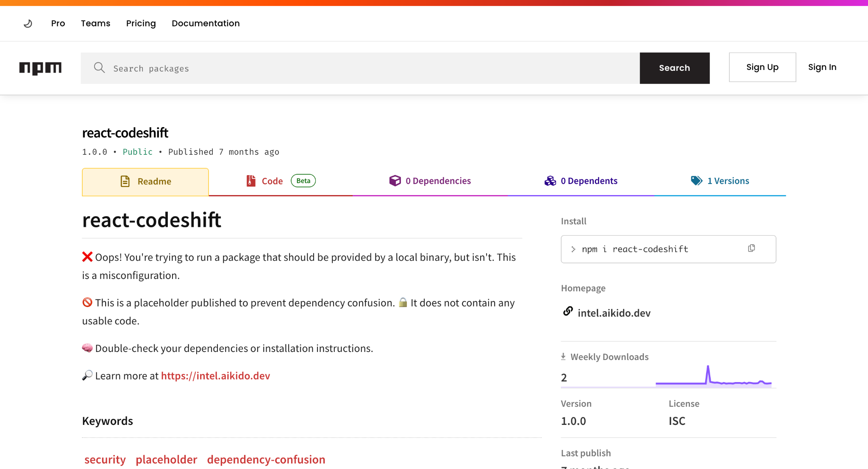Click the Readme document icon

pyautogui.click(x=125, y=181)
